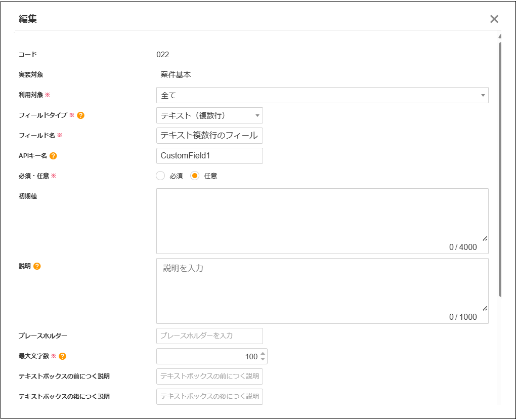Open the 利用対象 dropdown

click(x=322, y=95)
